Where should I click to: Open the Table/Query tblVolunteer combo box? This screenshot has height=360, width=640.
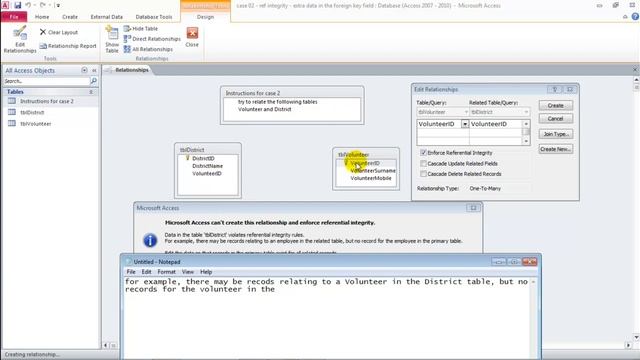pos(442,112)
